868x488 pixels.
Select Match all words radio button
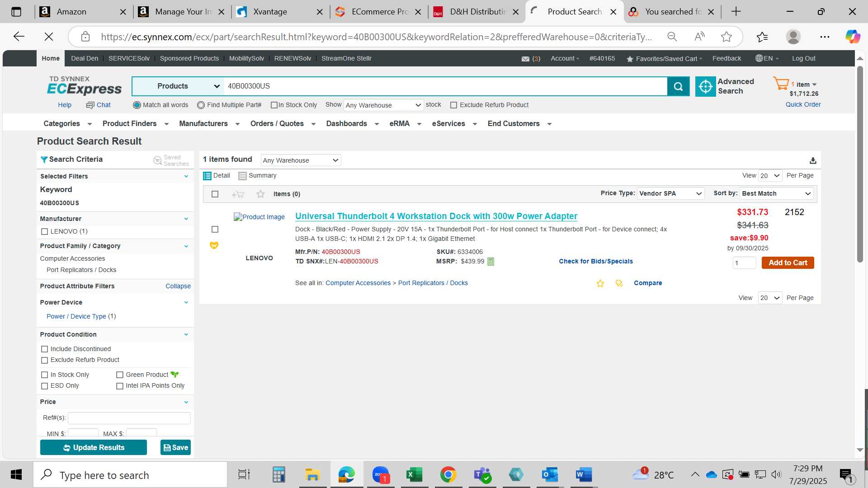pyautogui.click(x=137, y=105)
